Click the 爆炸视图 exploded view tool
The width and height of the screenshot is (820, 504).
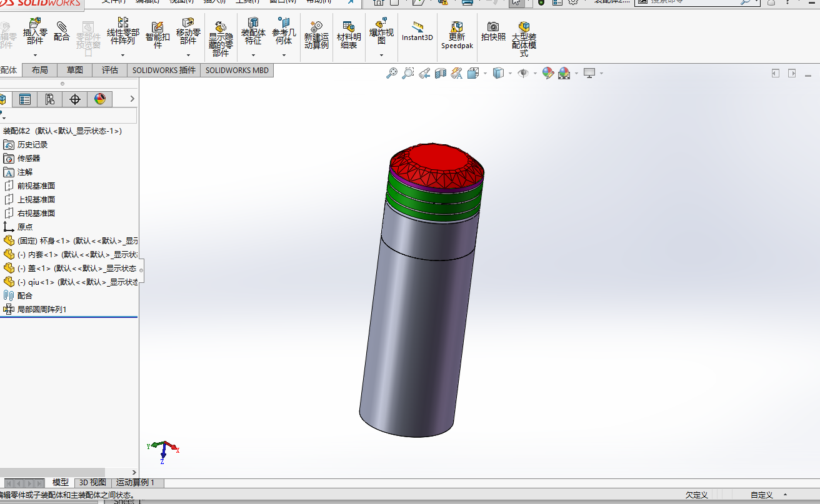(381, 31)
